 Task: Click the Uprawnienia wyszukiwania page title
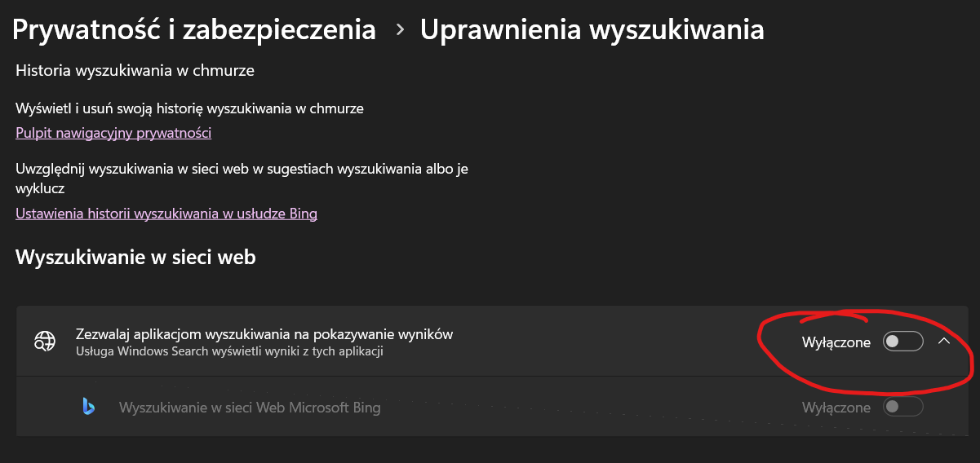click(592, 30)
